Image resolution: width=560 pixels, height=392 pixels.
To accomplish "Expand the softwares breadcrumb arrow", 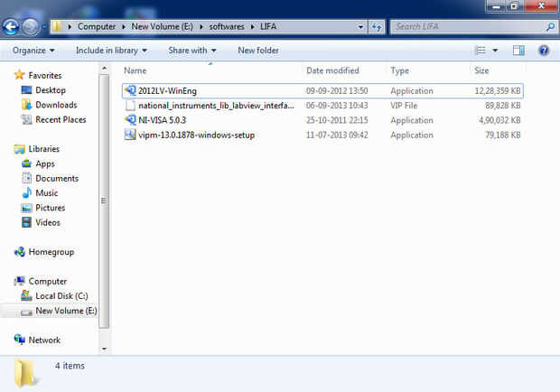I will pyautogui.click(x=253, y=27).
